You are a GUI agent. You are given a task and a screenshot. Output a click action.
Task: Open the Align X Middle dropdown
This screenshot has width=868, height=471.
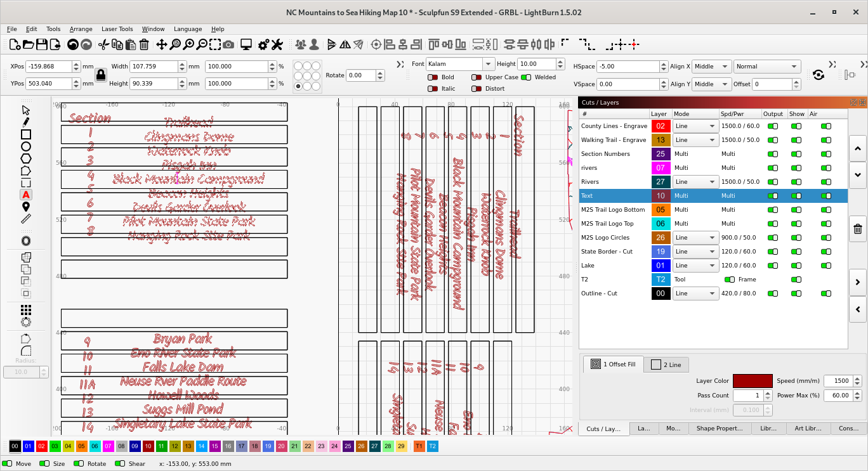(711, 67)
